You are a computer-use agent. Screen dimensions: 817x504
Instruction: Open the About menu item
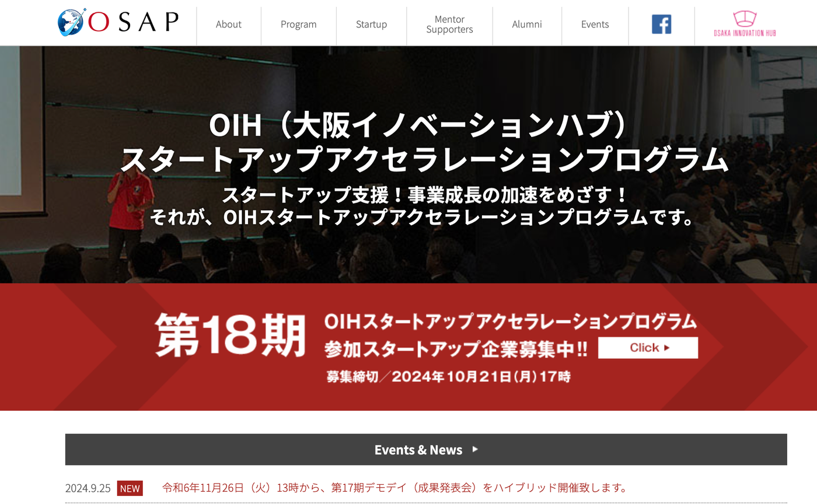[228, 24]
